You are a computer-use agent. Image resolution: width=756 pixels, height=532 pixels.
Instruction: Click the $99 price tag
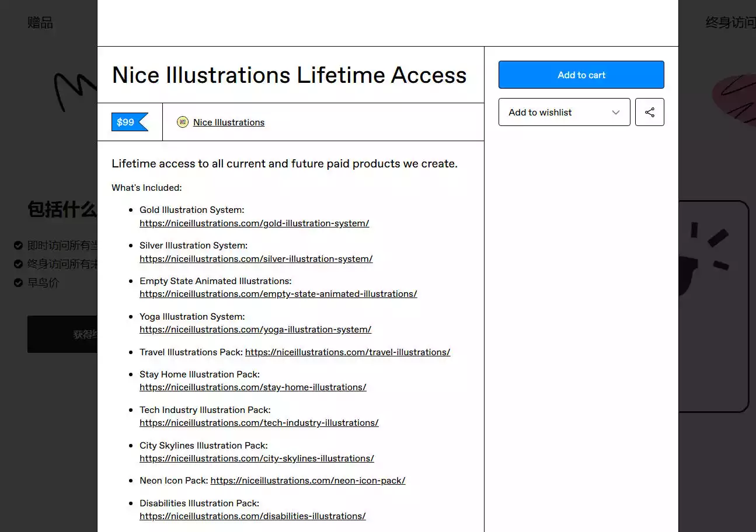click(130, 122)
